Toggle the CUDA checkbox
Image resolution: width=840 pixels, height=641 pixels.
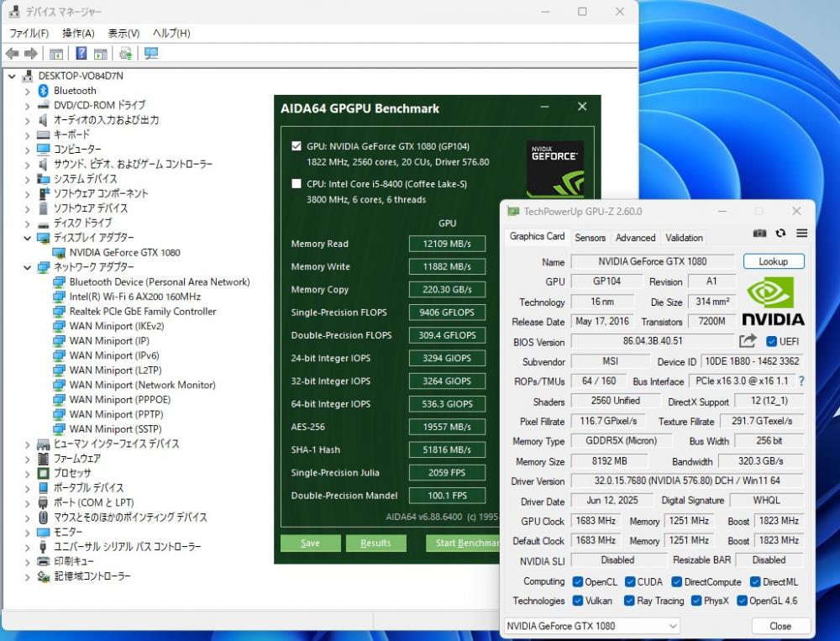(630, 582)
